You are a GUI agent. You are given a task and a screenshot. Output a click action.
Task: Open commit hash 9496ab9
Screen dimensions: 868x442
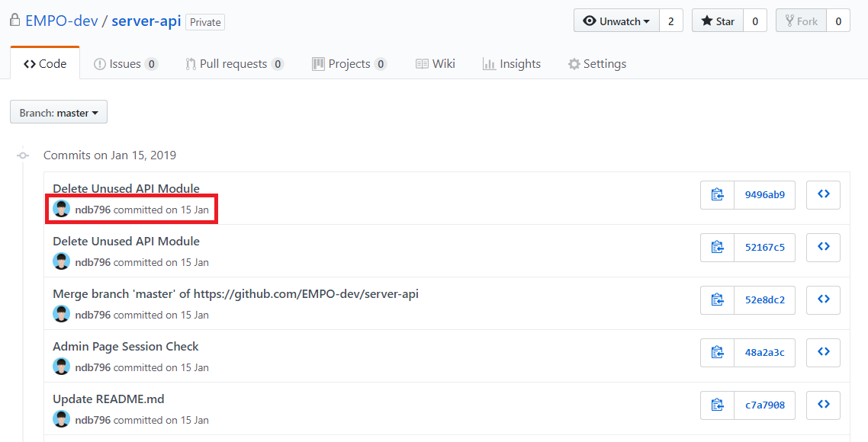(x=764, y=195)
